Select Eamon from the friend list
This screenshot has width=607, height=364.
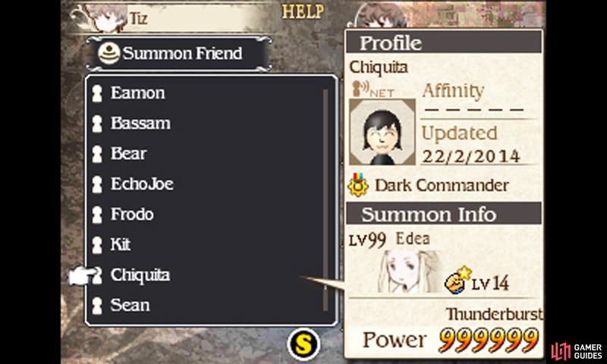(137, 93)
